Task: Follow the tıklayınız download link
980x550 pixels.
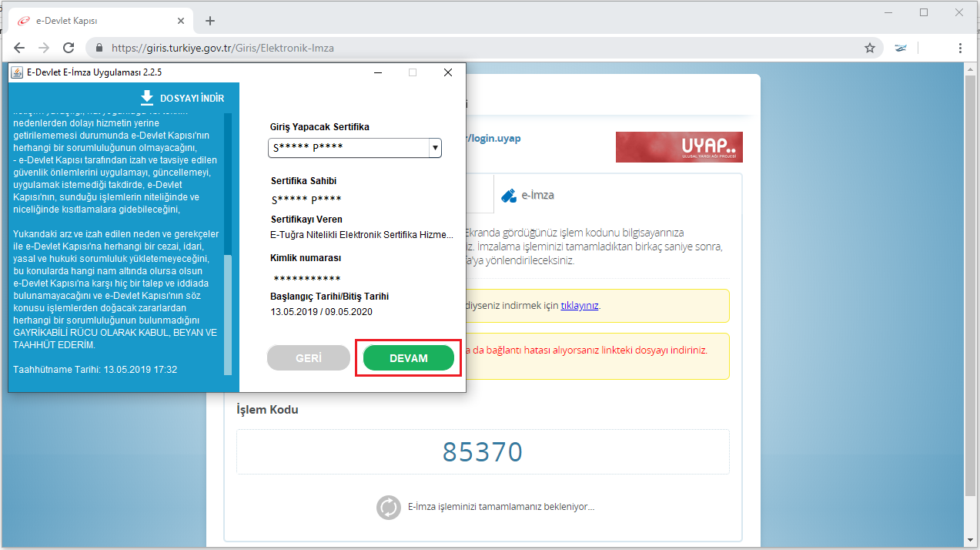Action: [x=580, y=305]
